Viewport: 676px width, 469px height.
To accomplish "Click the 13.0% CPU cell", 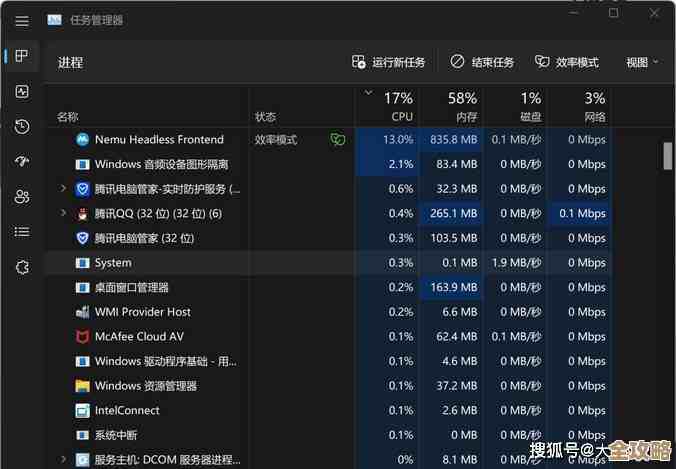I will click(x=386, y=140).
